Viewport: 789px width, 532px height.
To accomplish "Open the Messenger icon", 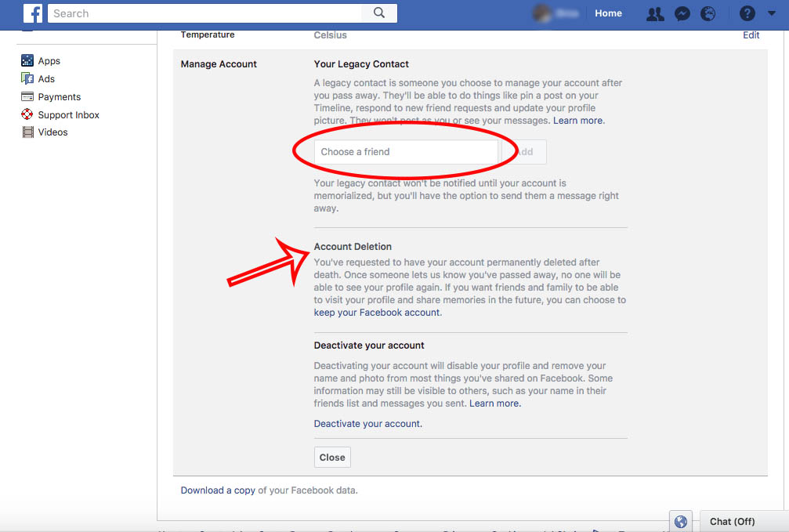I will (x=682, y=13).
